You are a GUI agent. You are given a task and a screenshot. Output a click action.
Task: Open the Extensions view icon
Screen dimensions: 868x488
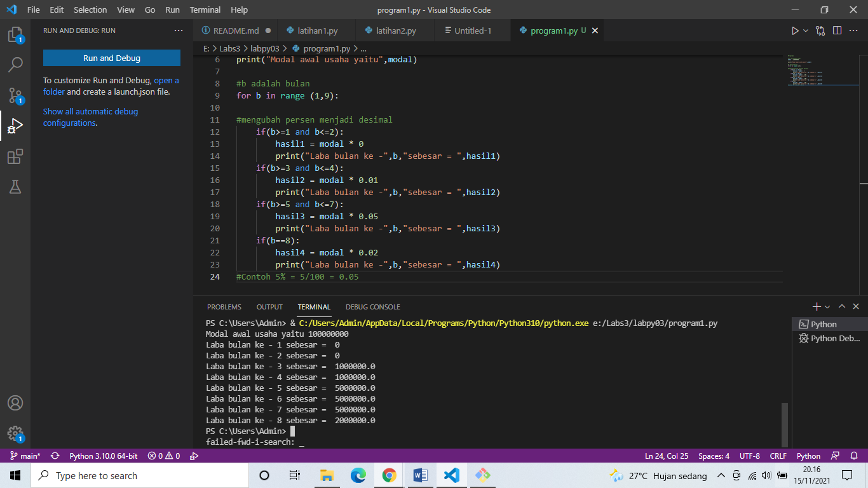[x=15, y=156]
